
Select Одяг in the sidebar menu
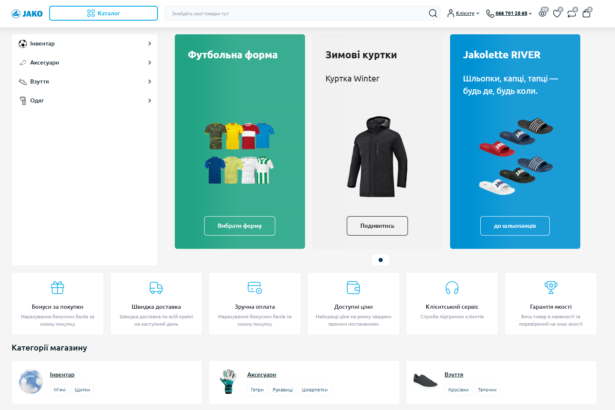pos(37,100)
